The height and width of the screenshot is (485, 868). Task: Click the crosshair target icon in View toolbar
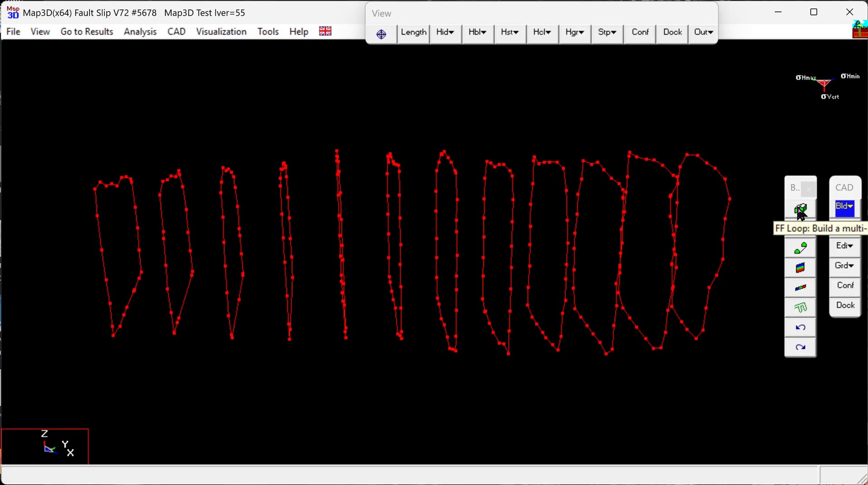381,34
